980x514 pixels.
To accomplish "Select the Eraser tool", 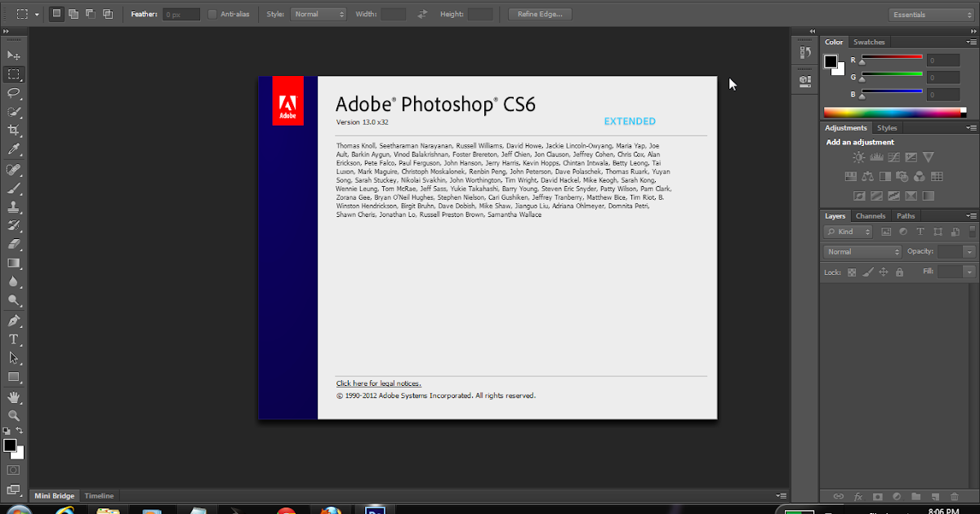I will [14, 244].
